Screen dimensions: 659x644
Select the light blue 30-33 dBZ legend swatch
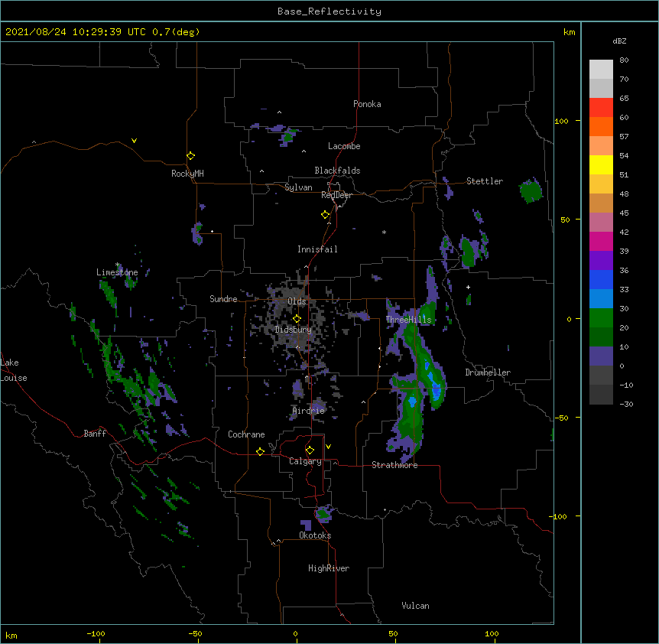point(601,299)
